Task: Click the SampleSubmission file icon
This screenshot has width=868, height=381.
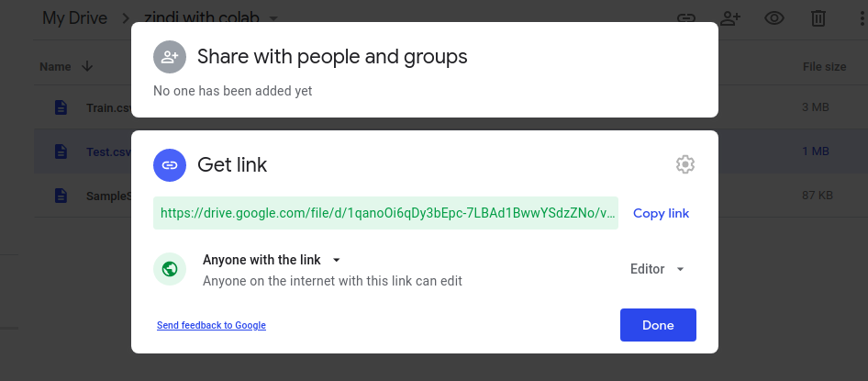Action: coord(61,196)
